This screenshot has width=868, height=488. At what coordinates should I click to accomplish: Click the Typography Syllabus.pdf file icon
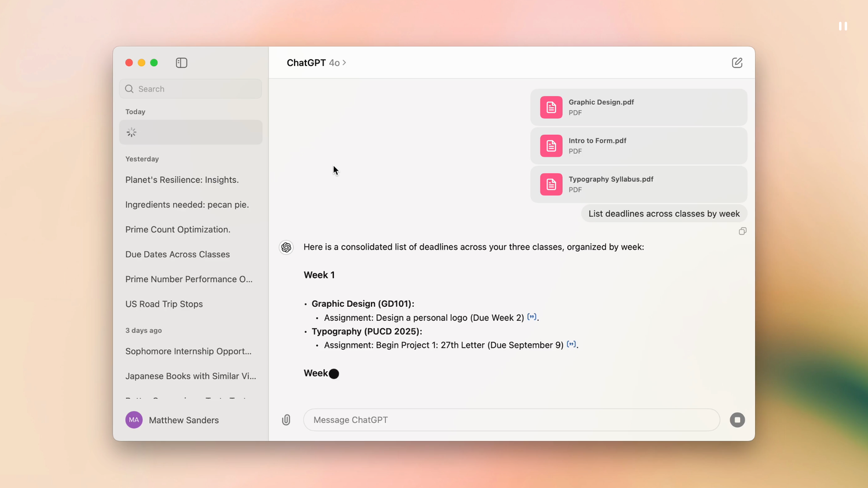(551, 184)
